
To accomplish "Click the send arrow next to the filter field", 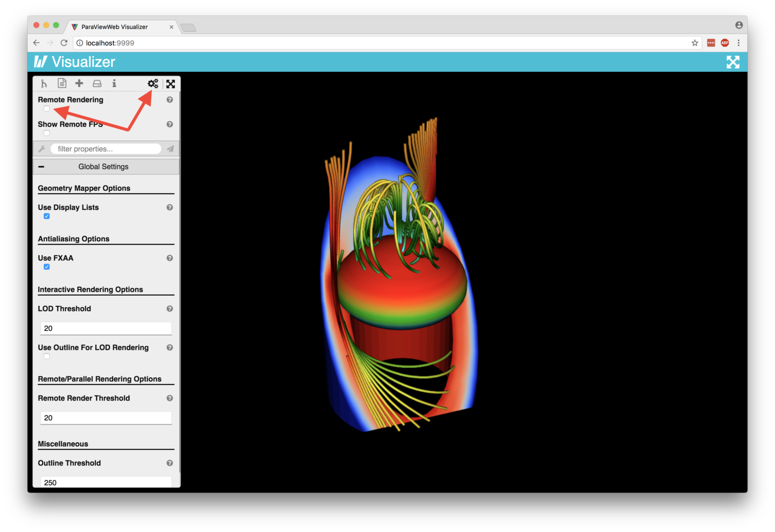I will (170, 148).
